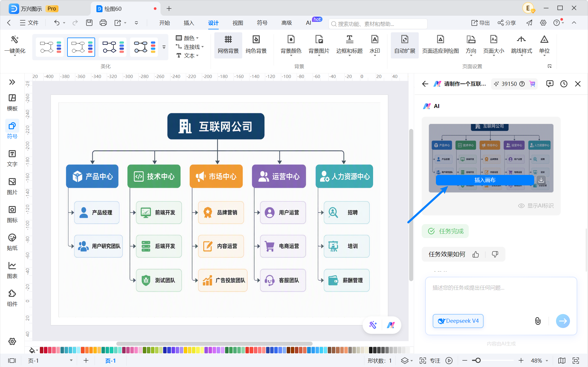
Task: Click the 分享 share button
Action: pos(507,23)
